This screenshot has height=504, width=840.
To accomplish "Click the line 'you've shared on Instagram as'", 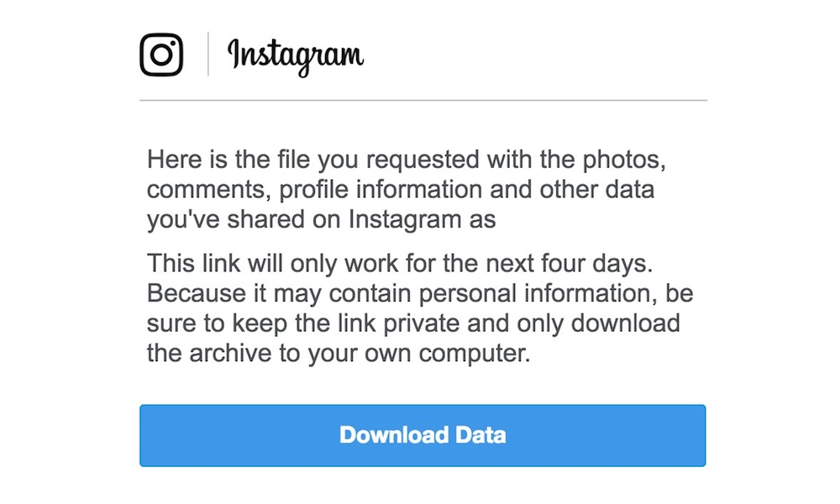I will 322,219.
